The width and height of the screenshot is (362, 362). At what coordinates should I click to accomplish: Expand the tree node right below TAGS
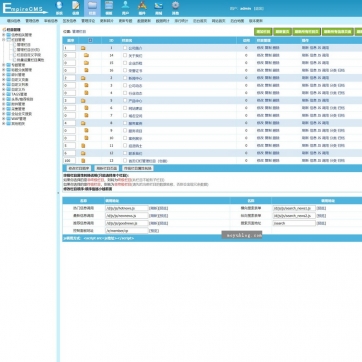(4, 99)
